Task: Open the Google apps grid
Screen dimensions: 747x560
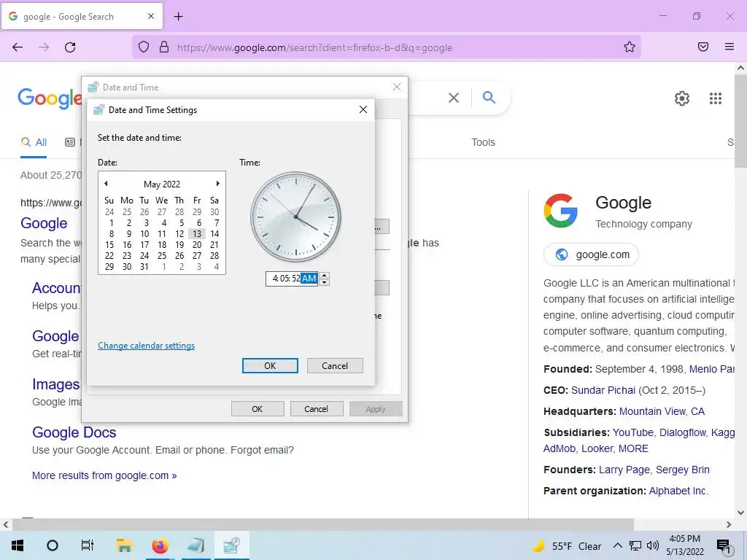Action: (716, 98)
